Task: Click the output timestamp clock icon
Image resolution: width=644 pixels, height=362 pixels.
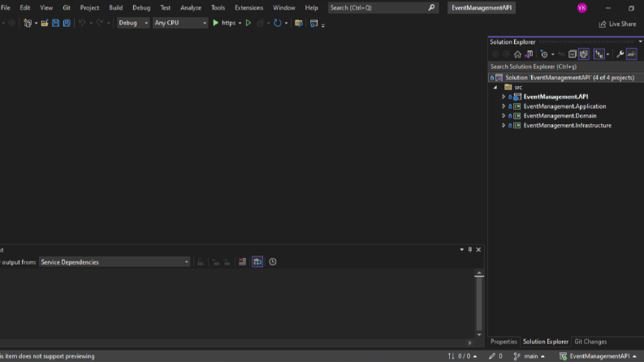Action: tap(273, 262)
